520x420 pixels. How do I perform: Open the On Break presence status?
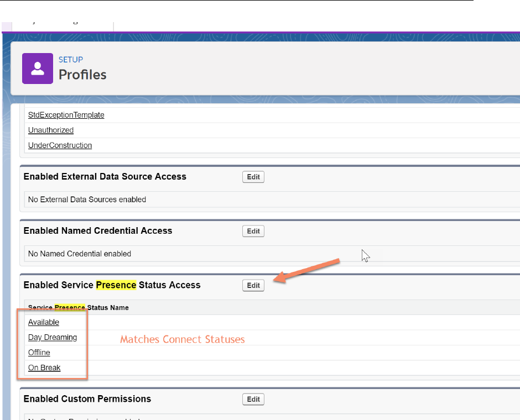point(44,368)
